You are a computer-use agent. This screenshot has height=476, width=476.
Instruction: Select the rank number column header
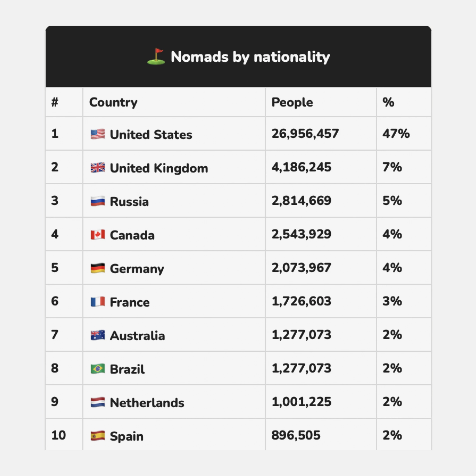[x=55, y=102]
